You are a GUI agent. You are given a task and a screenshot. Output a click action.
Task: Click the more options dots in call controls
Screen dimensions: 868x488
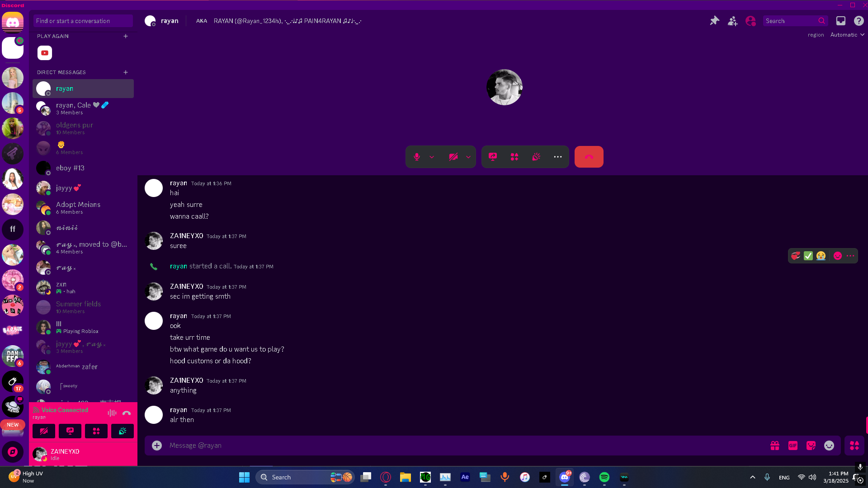coord(558,157)
